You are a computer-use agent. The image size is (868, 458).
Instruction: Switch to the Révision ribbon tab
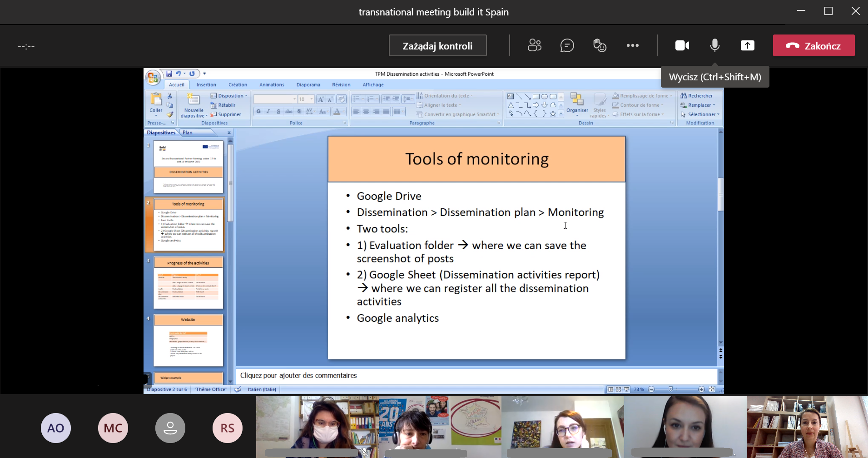[341, 85]
